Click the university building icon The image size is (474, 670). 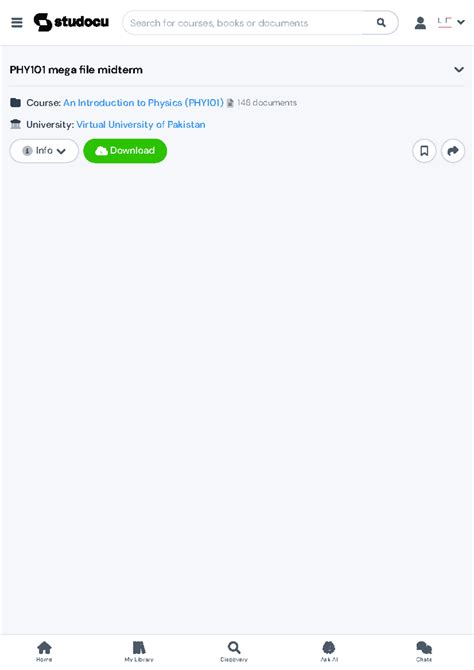point(15,124)
